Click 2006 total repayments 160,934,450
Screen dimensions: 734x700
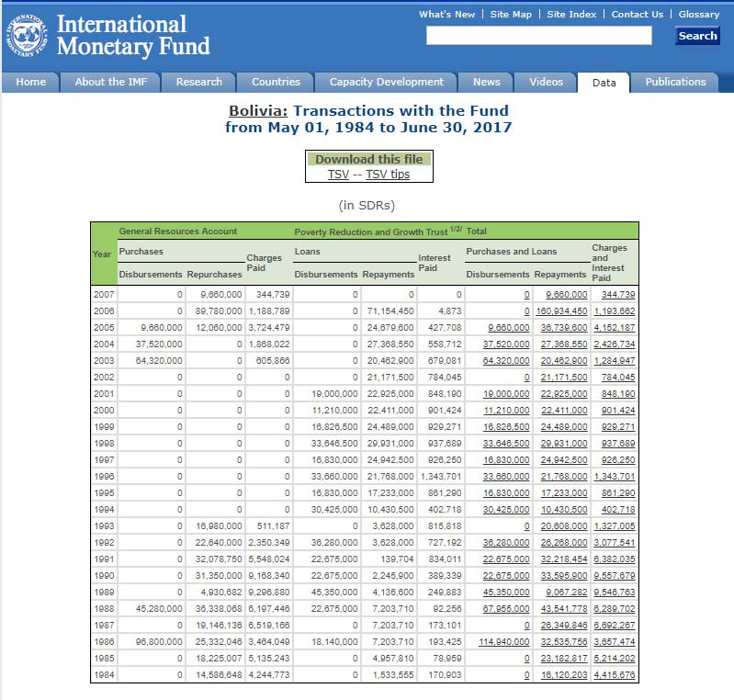[561, 310]
